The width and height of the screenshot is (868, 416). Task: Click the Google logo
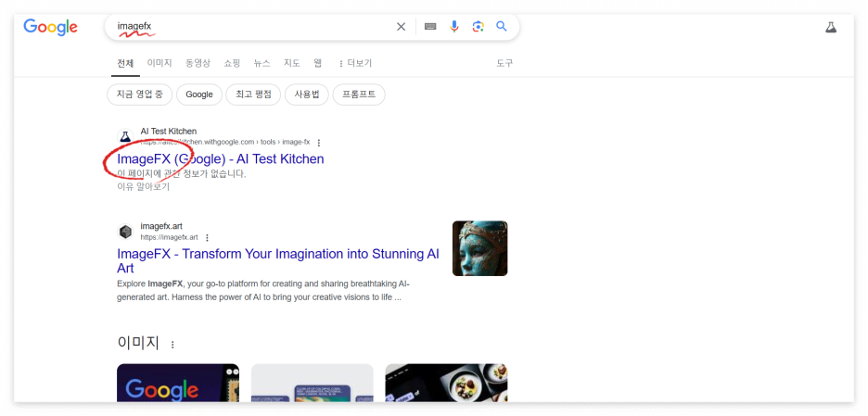click(x=50, y=27)
